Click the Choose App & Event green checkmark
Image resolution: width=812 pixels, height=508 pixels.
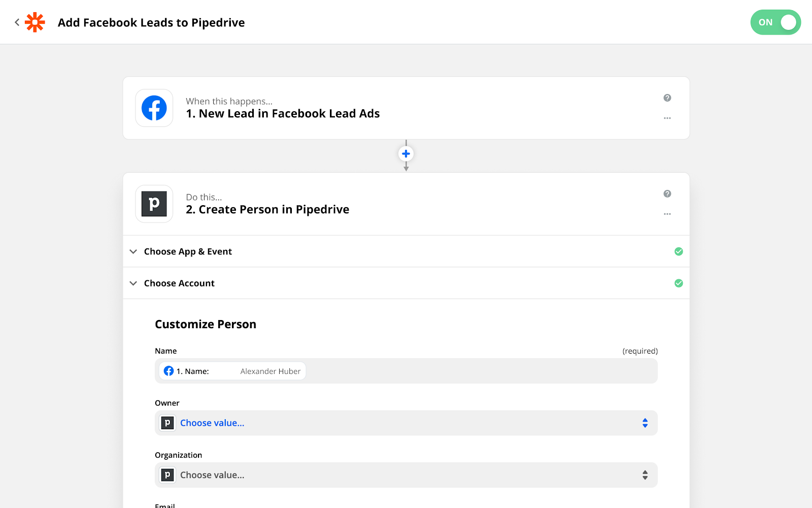(x=679, y=251)
